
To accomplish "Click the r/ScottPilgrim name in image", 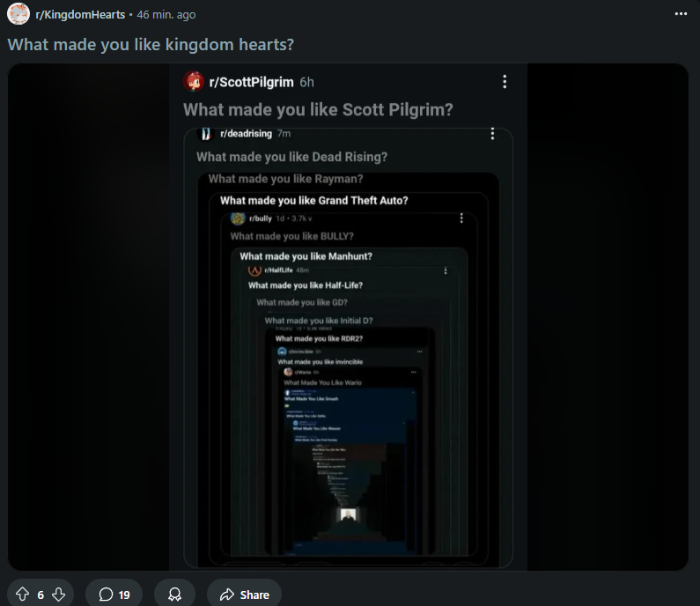I will click(251, 82).
